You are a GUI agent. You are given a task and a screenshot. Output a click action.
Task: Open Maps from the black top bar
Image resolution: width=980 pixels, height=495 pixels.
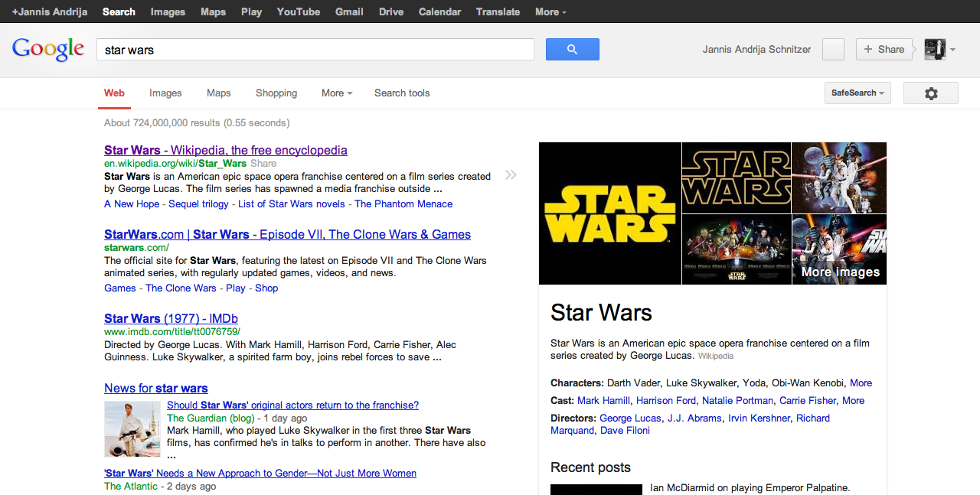pos(213,11)
